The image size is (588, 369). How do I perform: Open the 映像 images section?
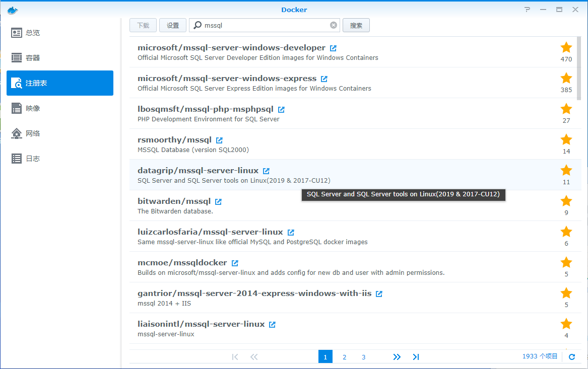[60, 108]
